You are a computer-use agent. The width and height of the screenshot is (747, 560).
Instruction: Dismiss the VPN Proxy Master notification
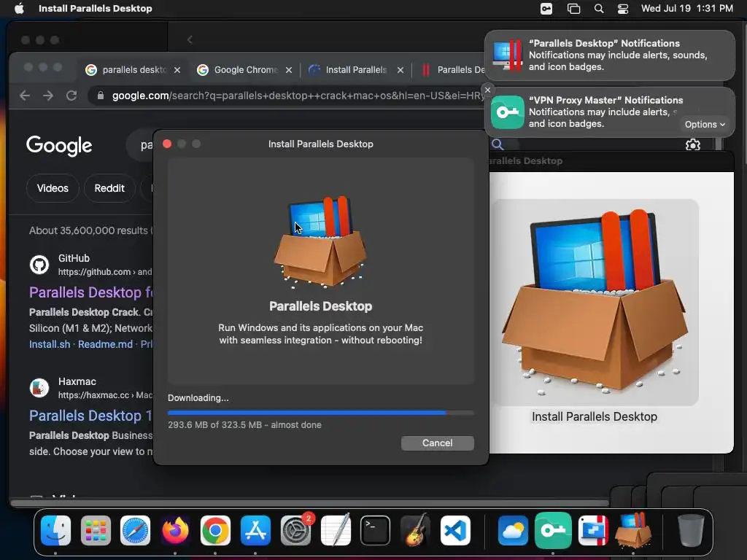(x=487, y=90)
